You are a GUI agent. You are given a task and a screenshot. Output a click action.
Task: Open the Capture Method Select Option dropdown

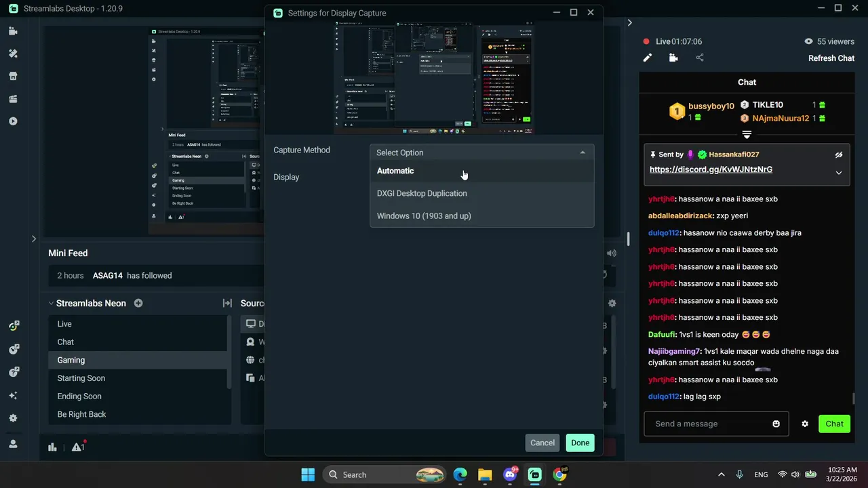coord(481,152)
